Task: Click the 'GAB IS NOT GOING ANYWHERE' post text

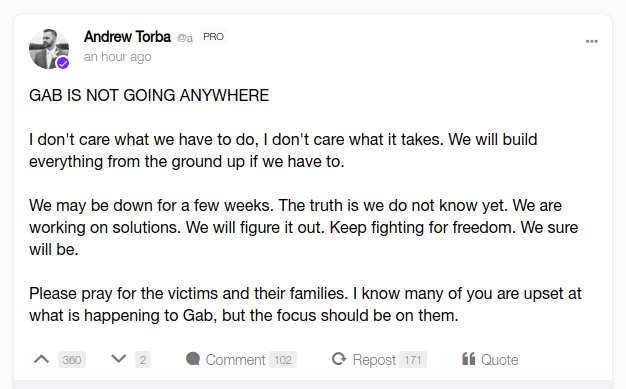Action: coord(149,95)
